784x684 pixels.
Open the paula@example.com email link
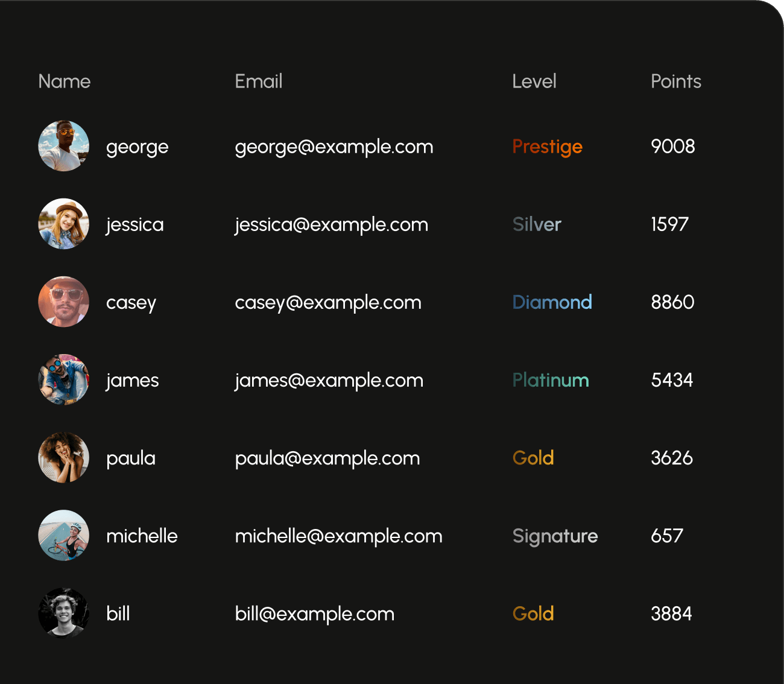(327, 458)
